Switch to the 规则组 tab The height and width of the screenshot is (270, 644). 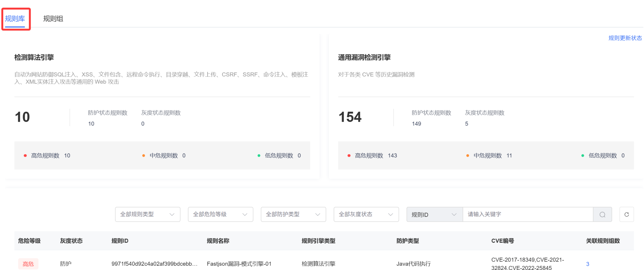pos(53,18)
